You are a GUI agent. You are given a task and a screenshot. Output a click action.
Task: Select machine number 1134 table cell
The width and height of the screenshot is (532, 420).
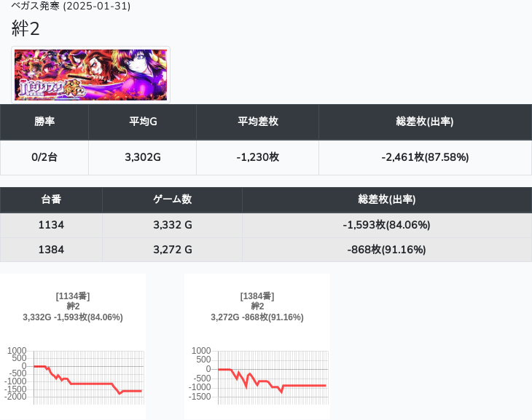[51, 225]
